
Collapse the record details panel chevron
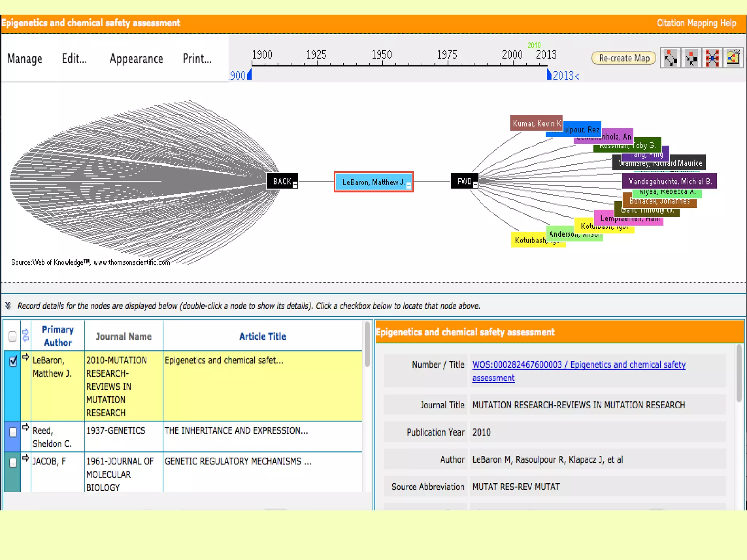tap(8, 306)
